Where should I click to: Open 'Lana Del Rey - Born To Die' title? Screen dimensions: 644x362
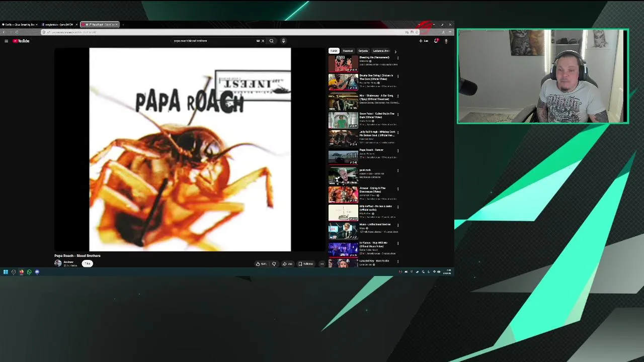374,261
